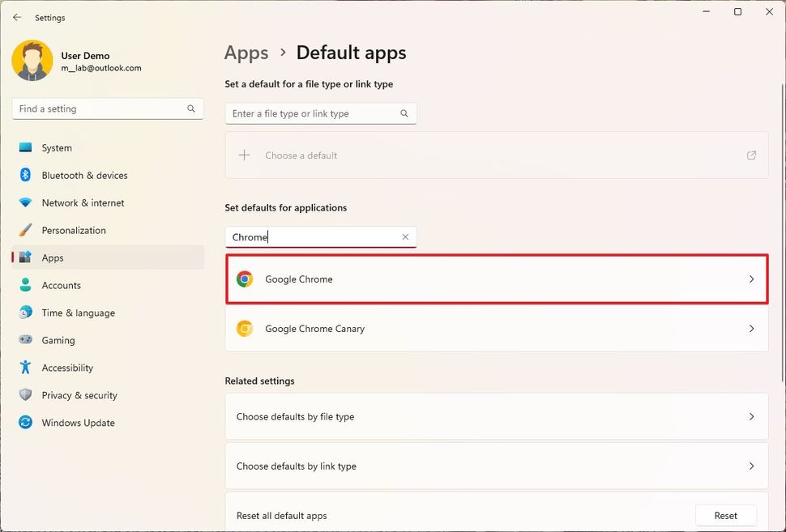
Task: Click the back arrow in Settings header
Action: tap(17, 17)
